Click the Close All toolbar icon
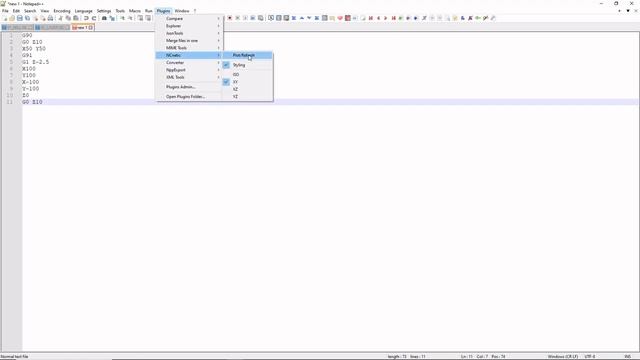640x360 pixels. (x=42, y=18)
